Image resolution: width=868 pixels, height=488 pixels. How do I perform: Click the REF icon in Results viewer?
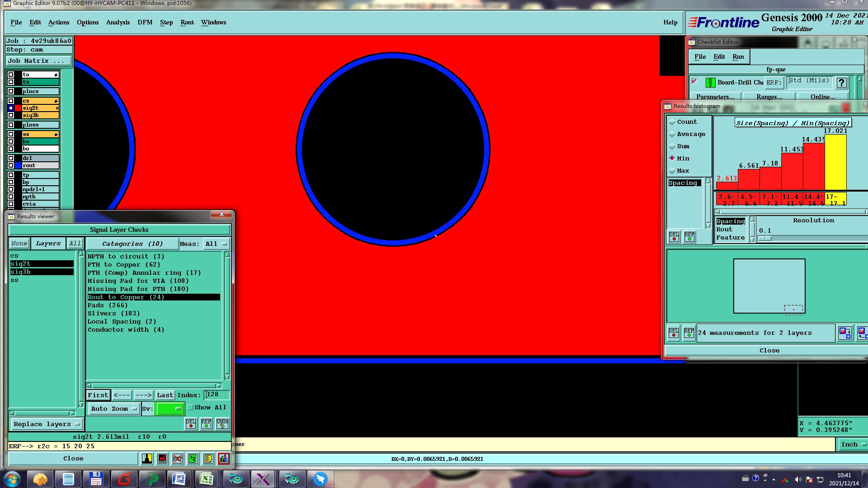pos(206,423)
